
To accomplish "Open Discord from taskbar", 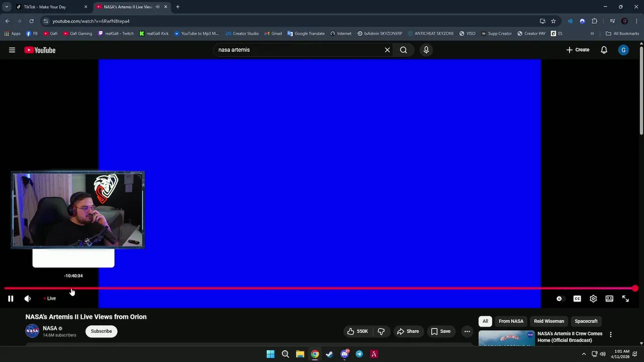I will tap(345, 354).
